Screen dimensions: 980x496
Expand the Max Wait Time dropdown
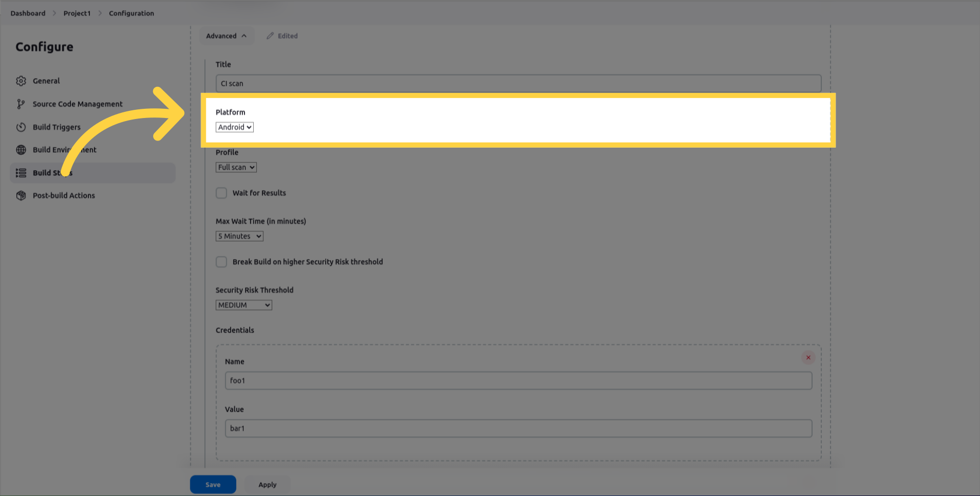point(239,236)
